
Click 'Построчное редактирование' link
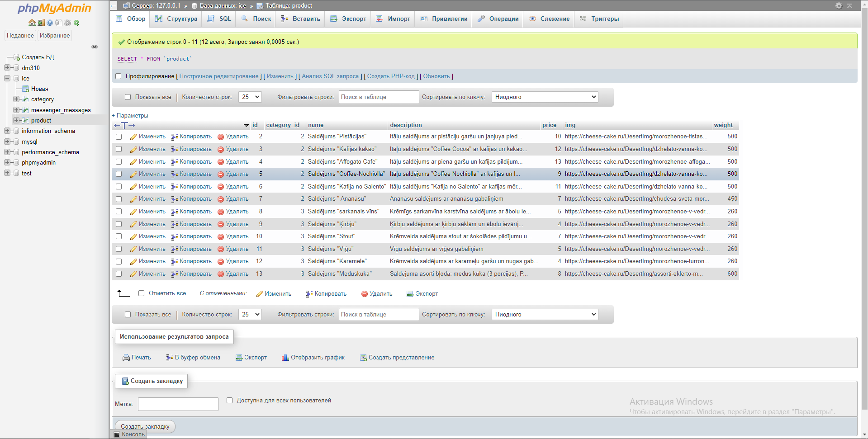tap(219, 76)
